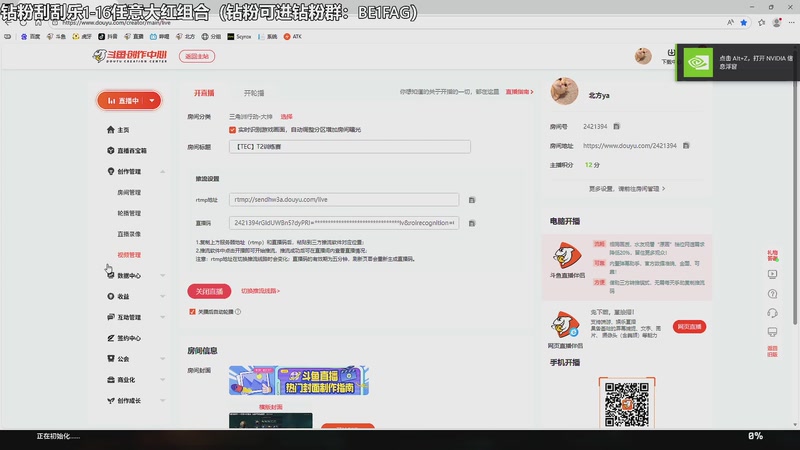Click the help question-mark icon on right rail
Viewport: 800px width, 450px height.
click(772, 294)
